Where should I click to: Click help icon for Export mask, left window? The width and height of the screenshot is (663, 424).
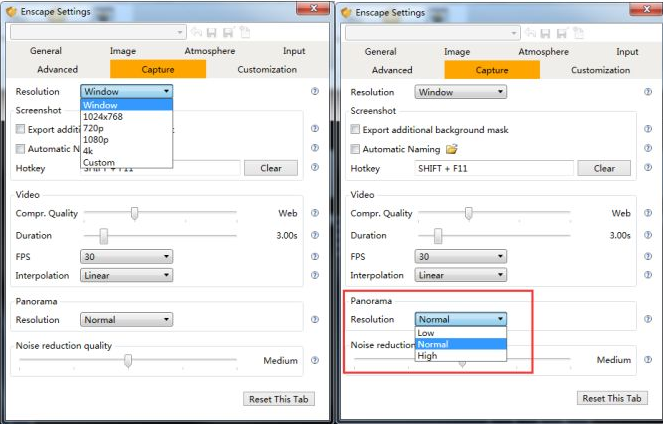tap(315, 129)
